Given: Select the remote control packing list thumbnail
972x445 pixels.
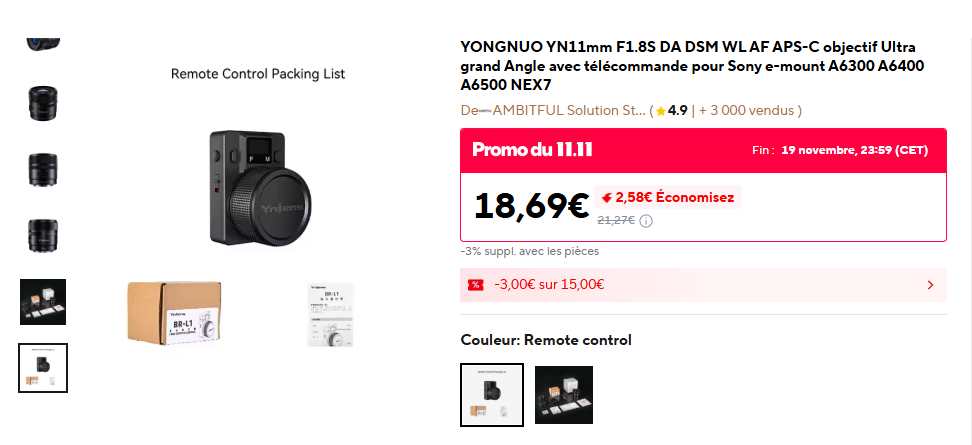Looking at the screenshot, I should pyautogui.click(x=43, y=367).
